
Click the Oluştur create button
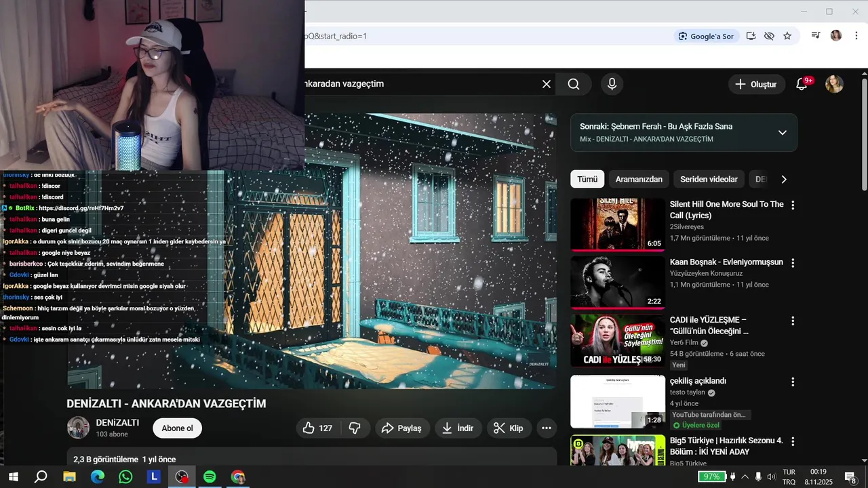pos(757,84)
